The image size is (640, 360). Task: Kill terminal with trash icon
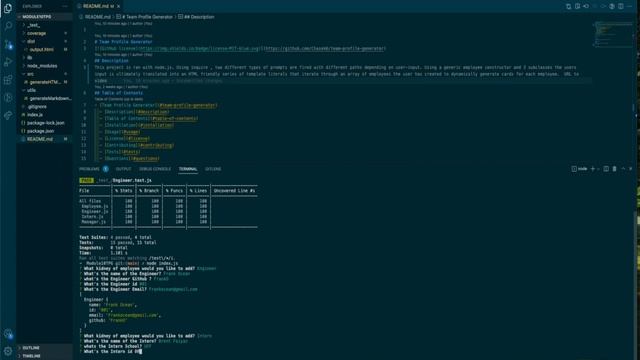coord(614,169)
